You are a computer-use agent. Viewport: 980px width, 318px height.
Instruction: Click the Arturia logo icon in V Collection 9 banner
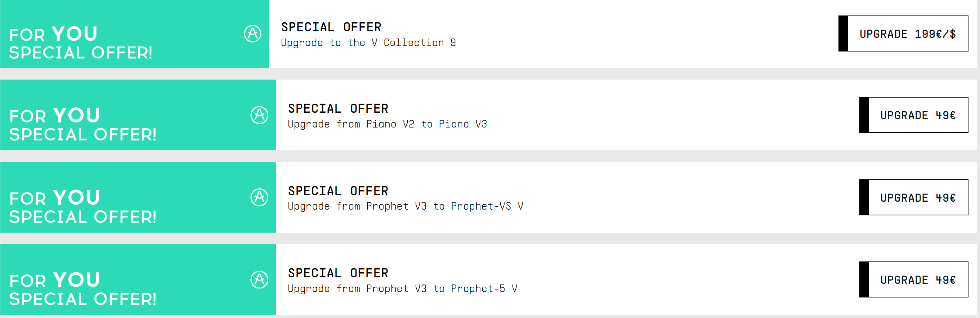coord(252,34)
